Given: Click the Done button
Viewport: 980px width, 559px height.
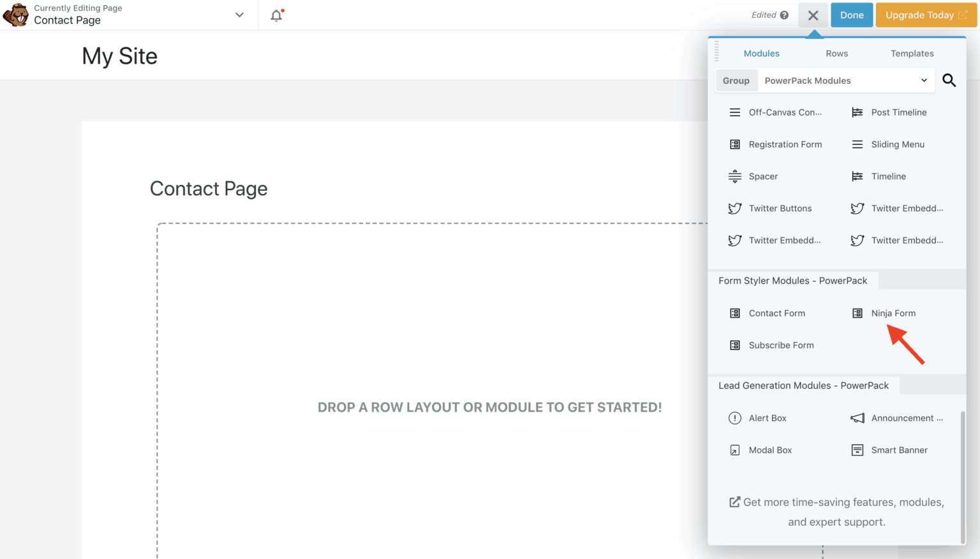Looking at the screenshot, I should (852, 15).
